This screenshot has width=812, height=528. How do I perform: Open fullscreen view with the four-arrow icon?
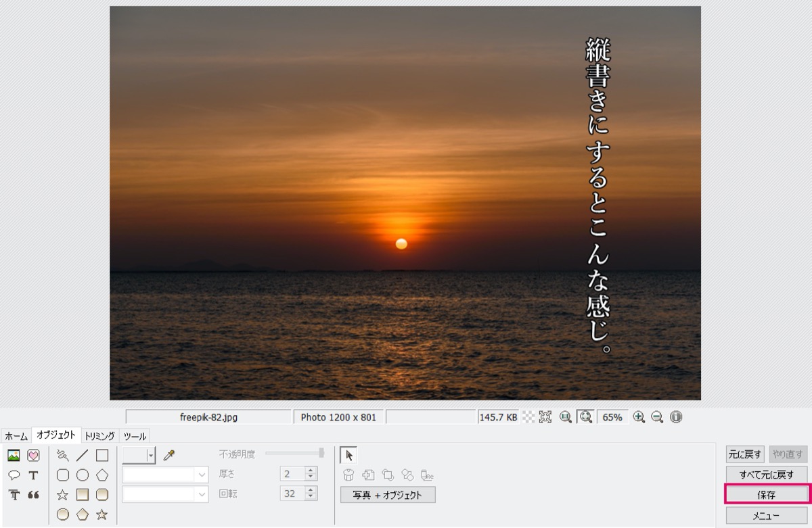click(x=546, y=417)
